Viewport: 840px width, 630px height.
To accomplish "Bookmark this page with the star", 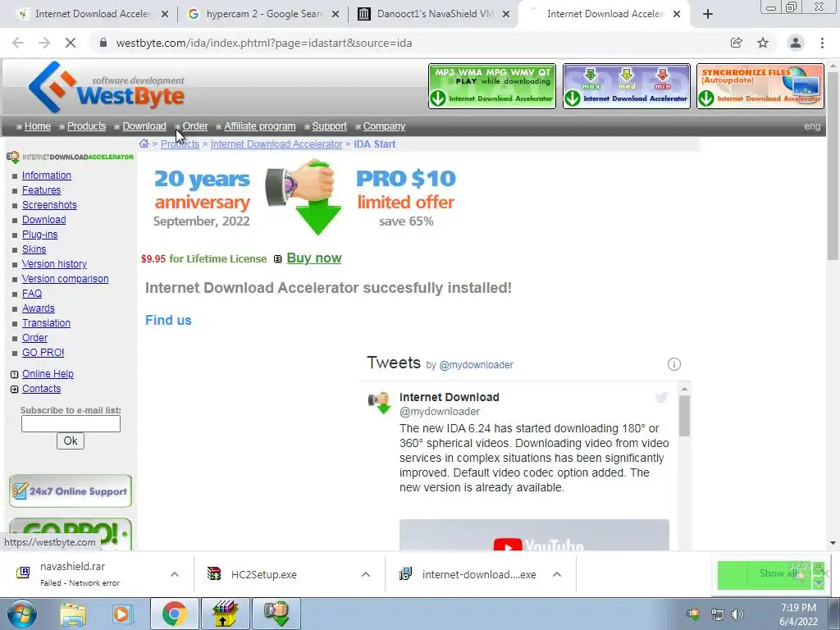I will [x=763, y=43].
